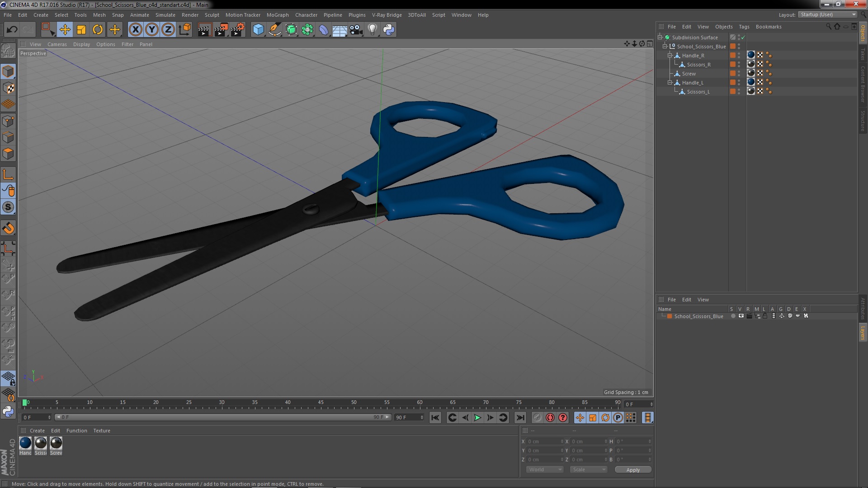Click the blue material tag on Handle_R

click(x=751, y=55)
